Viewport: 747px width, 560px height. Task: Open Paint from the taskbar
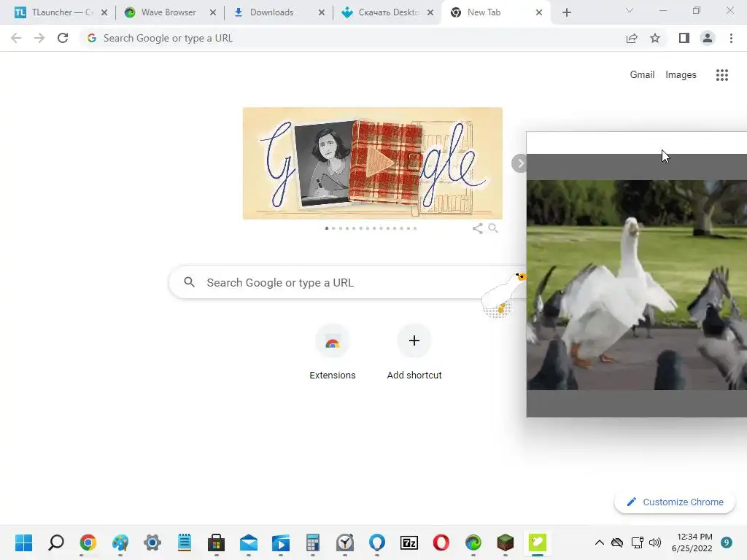(x=120, y=542)
